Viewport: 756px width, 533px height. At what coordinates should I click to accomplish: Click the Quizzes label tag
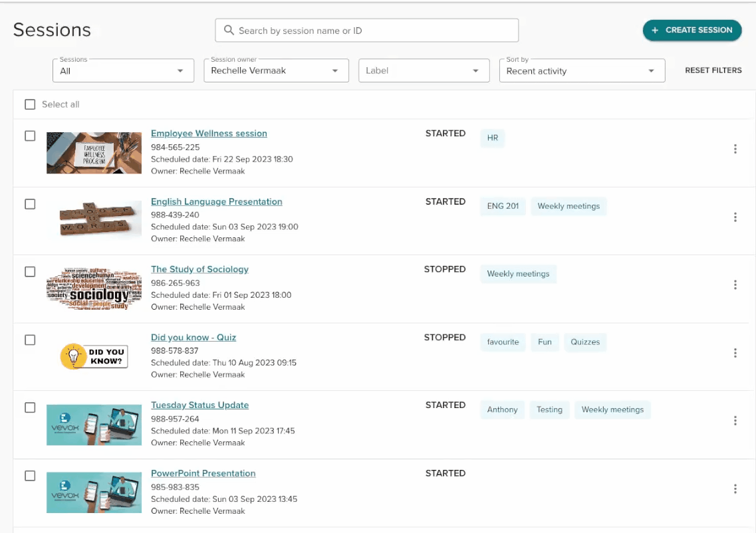585,342
